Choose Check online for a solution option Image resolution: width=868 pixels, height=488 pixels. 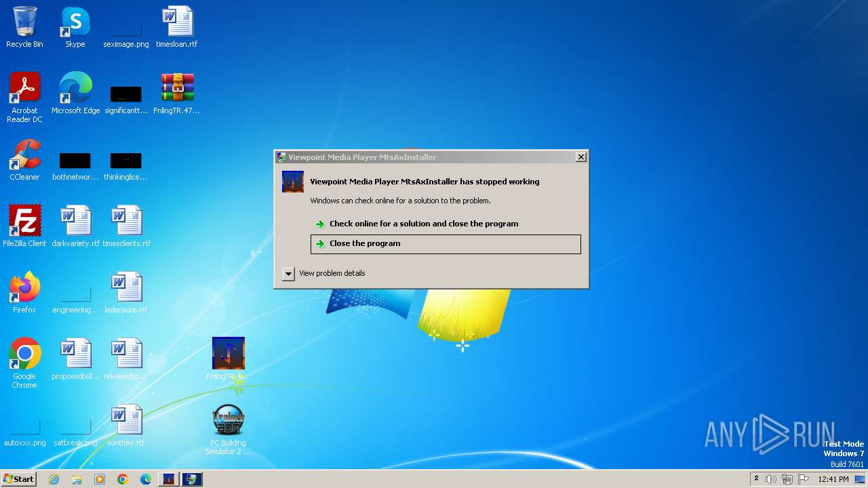click(446, 224)
